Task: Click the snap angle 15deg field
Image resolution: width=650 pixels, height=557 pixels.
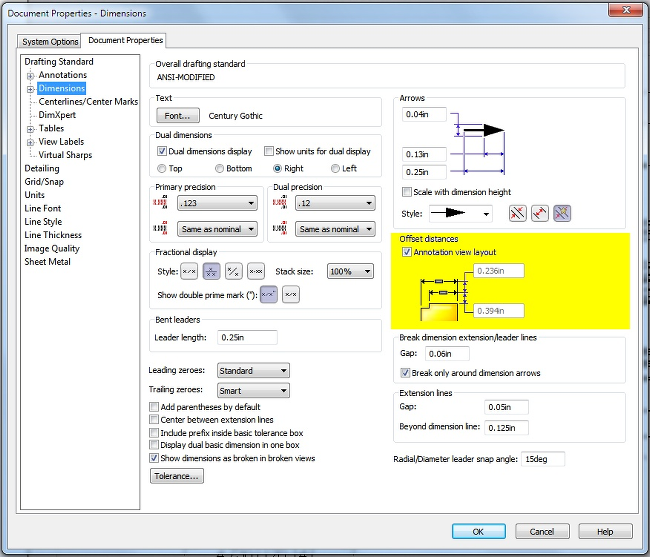Action: (543, 459)
